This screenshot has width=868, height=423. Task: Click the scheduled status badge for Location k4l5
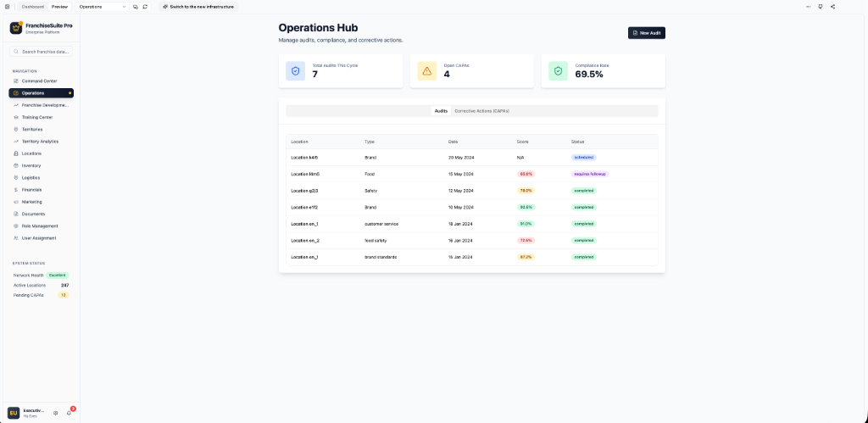pos(584,157)
